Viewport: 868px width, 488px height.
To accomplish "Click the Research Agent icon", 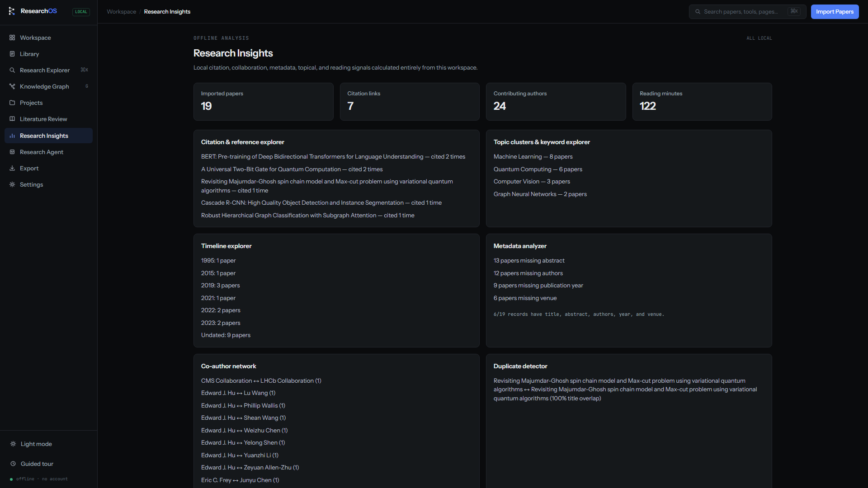I will click(12, 152).
